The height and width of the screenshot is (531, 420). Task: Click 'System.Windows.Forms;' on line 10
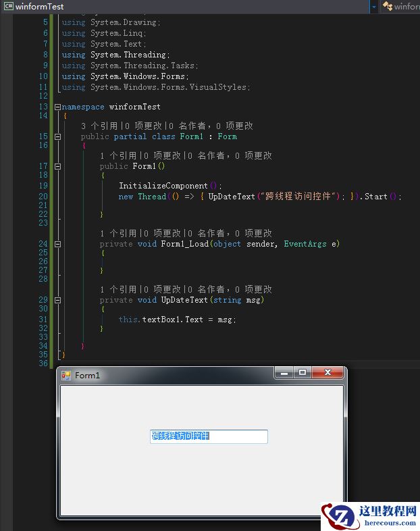click(139, 76)
